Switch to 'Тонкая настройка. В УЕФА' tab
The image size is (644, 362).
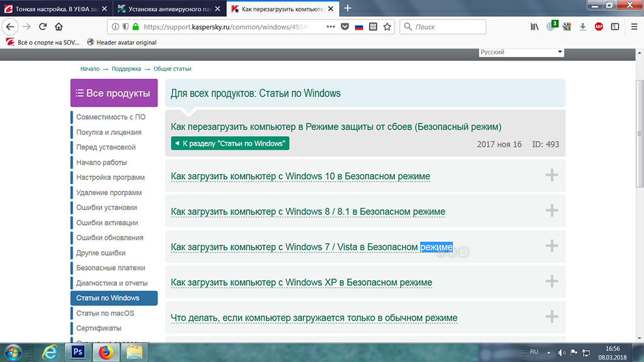(56, 8)
